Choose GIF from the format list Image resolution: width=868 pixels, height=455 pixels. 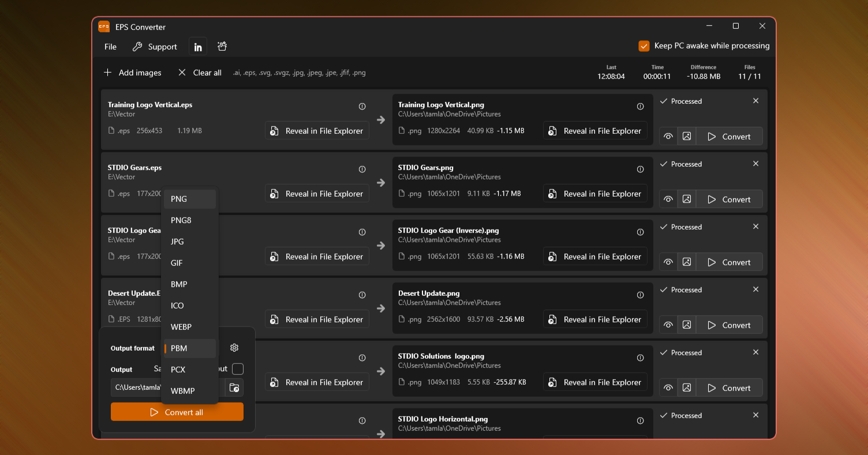pos(190,263)
